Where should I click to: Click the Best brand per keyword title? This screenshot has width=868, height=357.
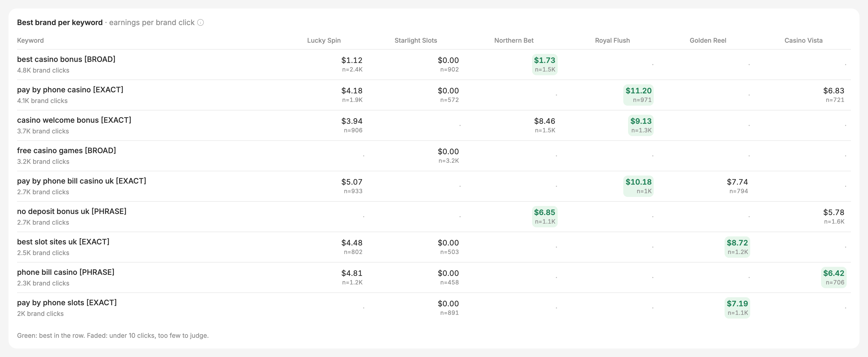[x=60, y=23]
